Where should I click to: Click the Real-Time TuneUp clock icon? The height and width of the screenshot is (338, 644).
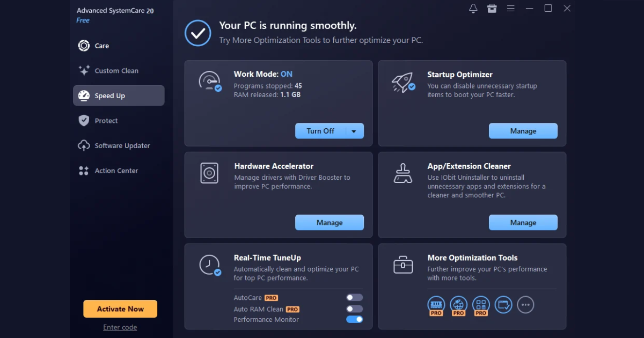point(210,265)
